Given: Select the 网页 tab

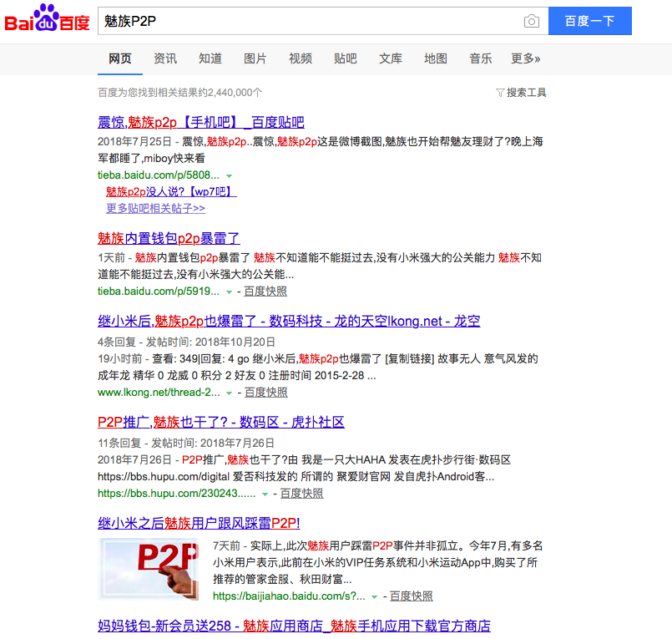Looking at the screenshot, I should pos(120,58).
